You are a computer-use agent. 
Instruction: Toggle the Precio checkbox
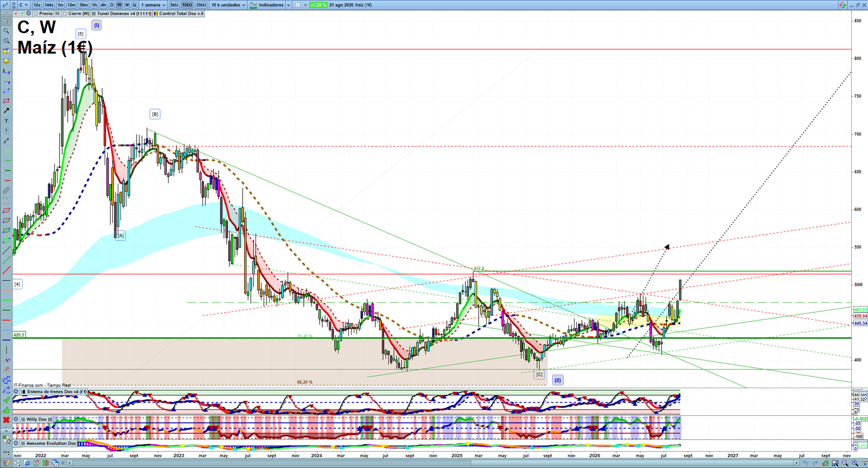click(36, 14)
